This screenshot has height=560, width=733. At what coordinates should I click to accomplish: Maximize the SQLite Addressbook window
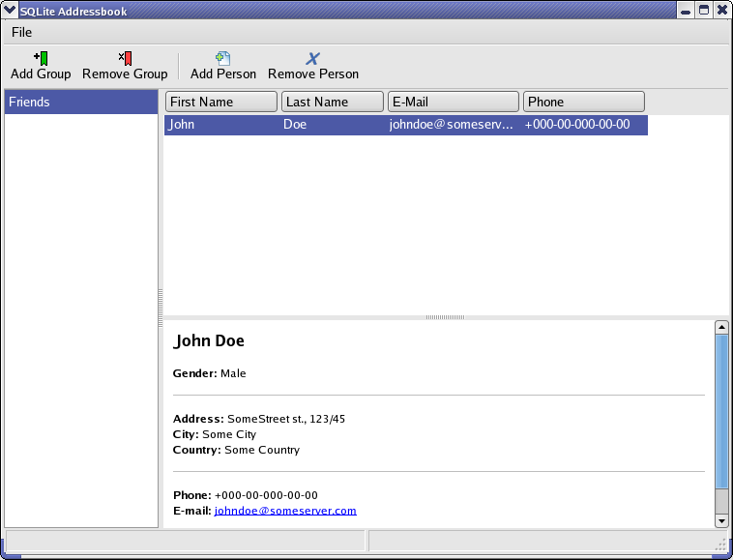(x=704, y=11)
